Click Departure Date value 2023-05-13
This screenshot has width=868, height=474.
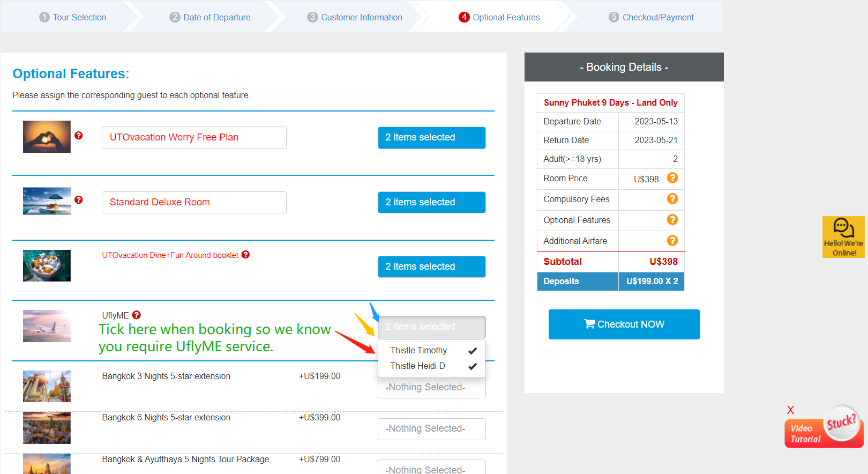656,121
